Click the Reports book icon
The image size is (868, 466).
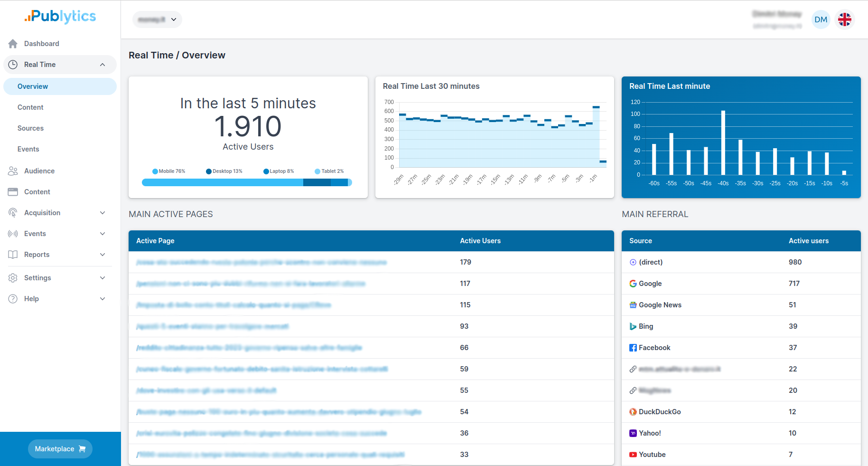(13, 255)
